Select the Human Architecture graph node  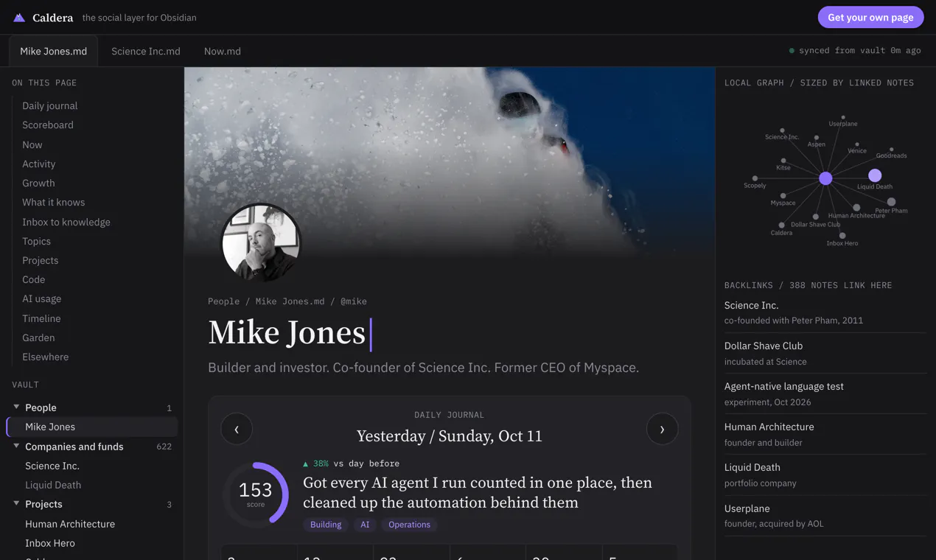coord(856,208)
